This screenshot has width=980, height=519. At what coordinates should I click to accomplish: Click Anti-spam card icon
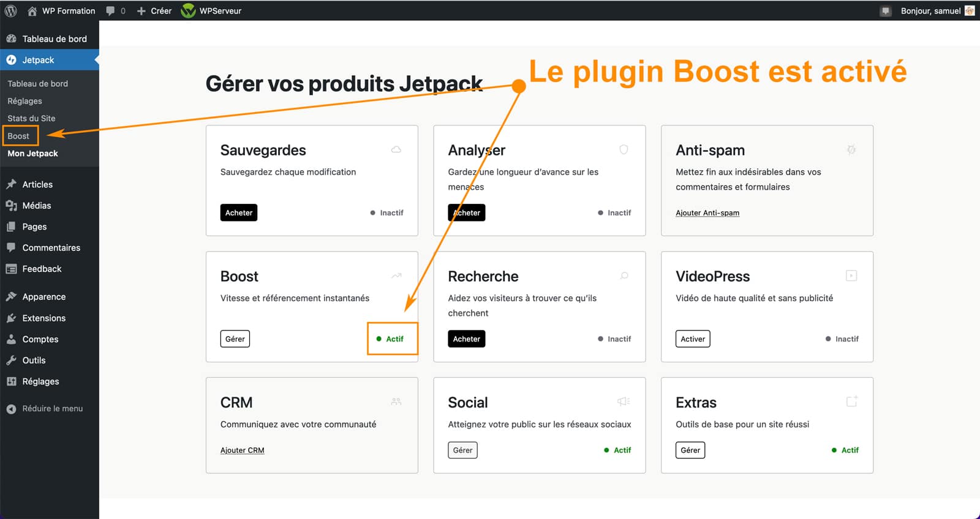851,149
